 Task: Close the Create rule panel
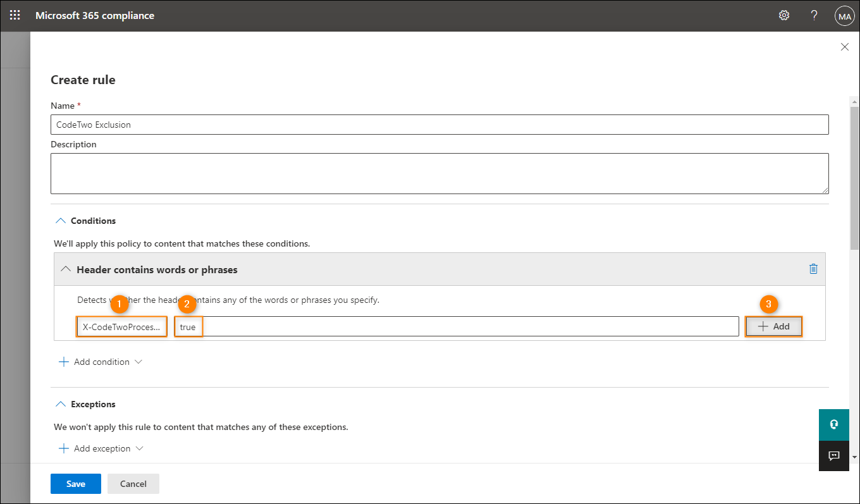point(844,47)
